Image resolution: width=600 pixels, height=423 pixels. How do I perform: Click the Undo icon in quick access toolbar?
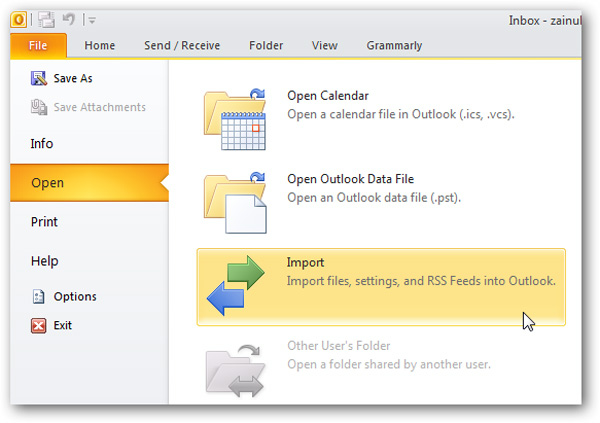coord(69,19)
